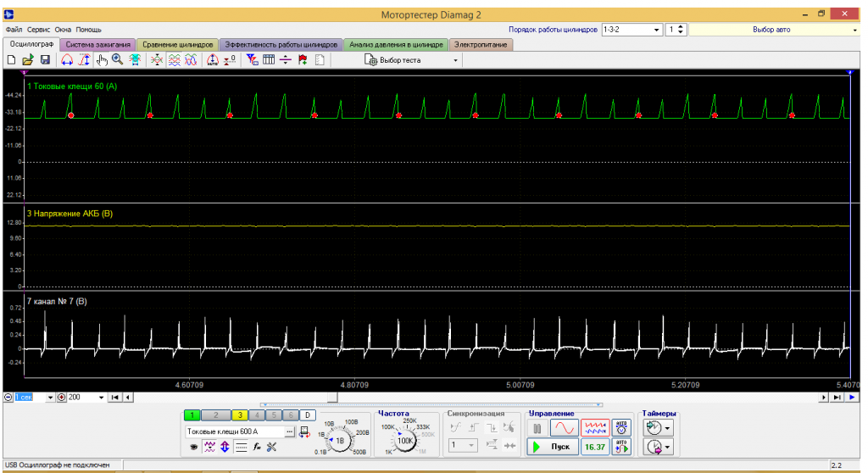Save recording with the floppy disk icon

click(x=45, y=60)
